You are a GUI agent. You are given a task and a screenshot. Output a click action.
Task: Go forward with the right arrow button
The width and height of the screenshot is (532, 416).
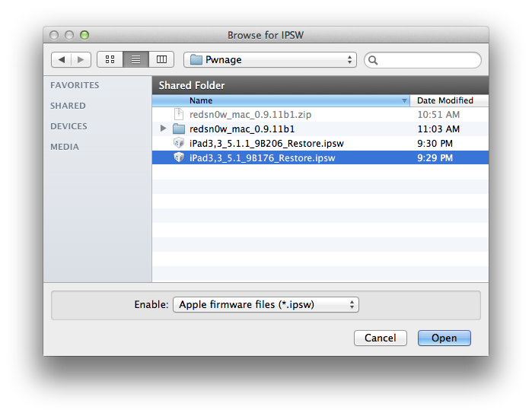(81, 59)
